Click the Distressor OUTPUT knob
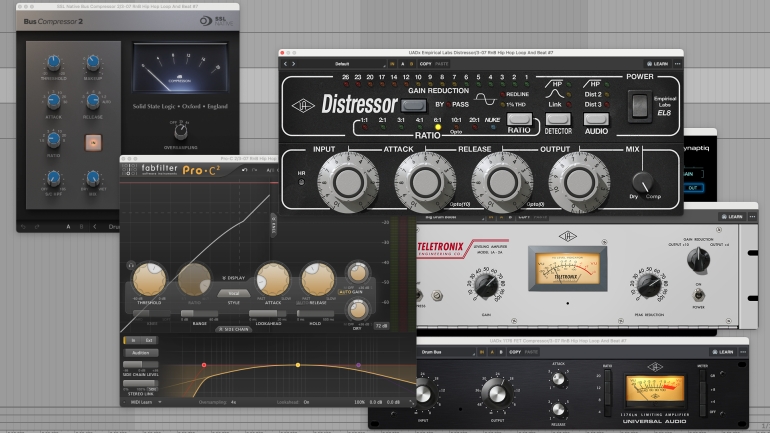 click(x=579, y=183)
